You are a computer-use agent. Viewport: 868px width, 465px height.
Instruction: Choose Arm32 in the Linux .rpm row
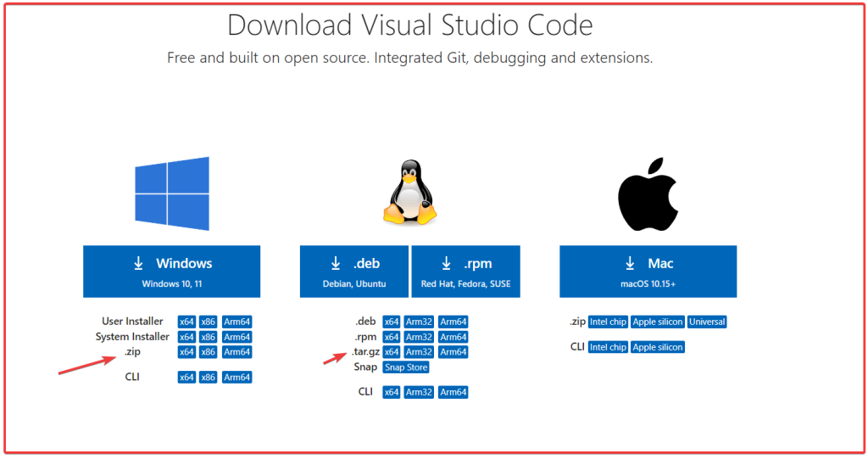tap(419, 337)
